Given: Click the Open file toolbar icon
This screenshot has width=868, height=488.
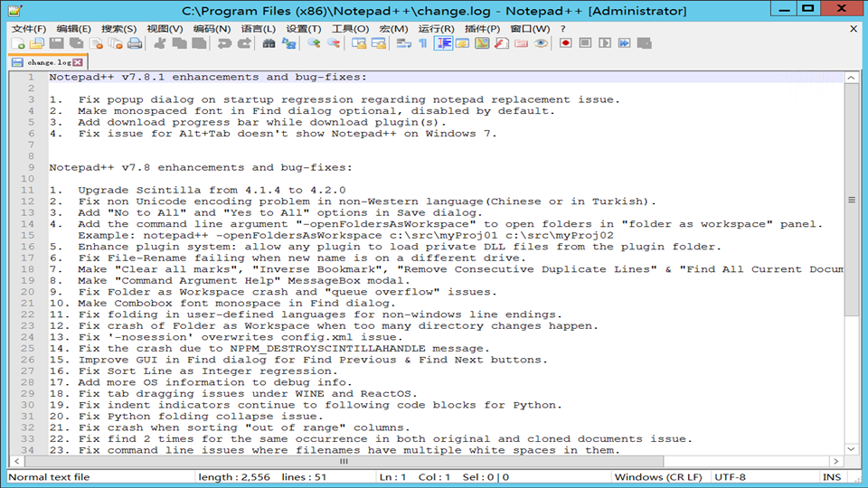Looking at the screenshot, I should click(x=36, y=43).
